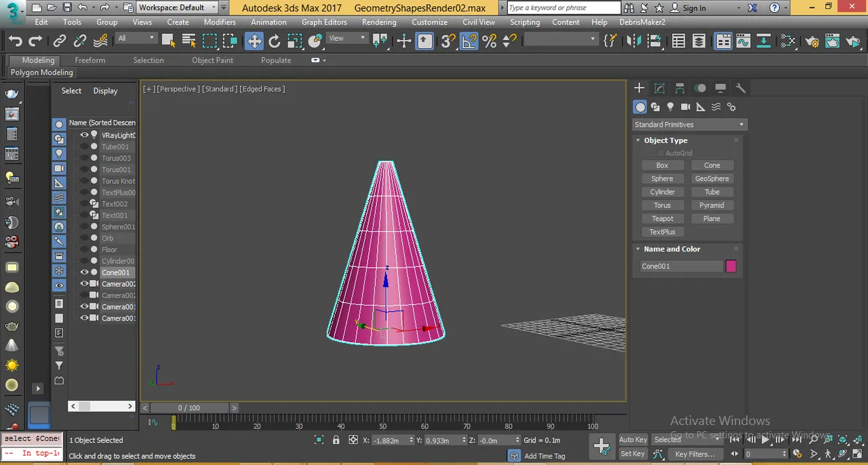
Task: Create a Teapot primitive button
Action: 663,219
